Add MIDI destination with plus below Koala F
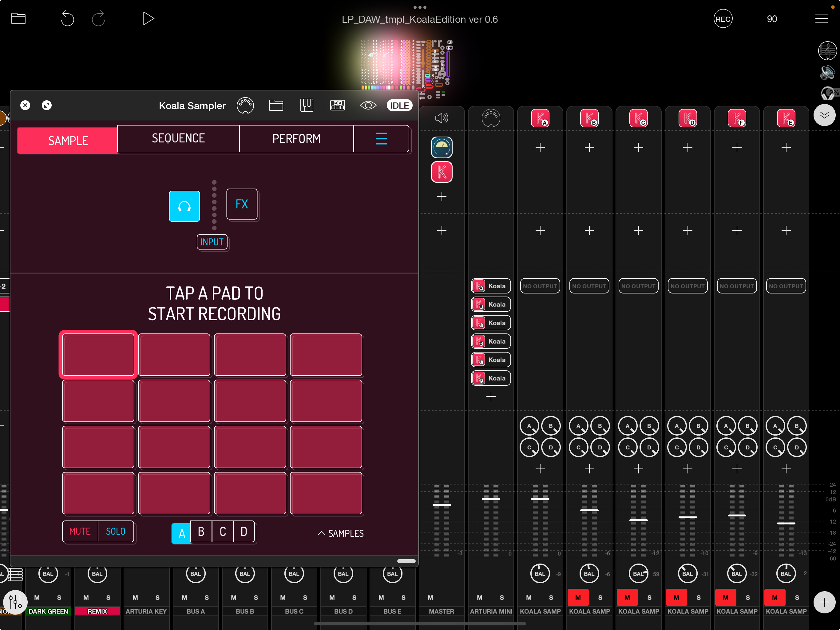Screen dimensions: 840x630 coord(491,397)
